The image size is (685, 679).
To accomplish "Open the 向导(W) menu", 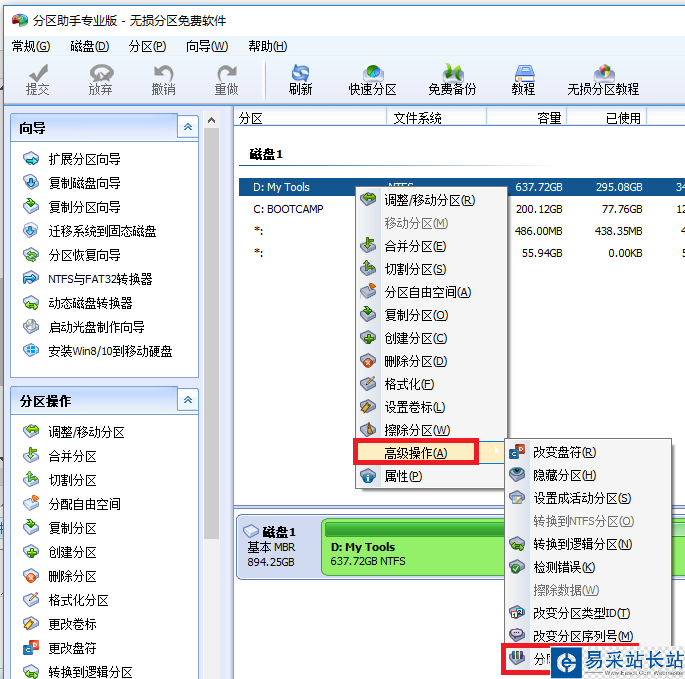I will coord(207,46).
